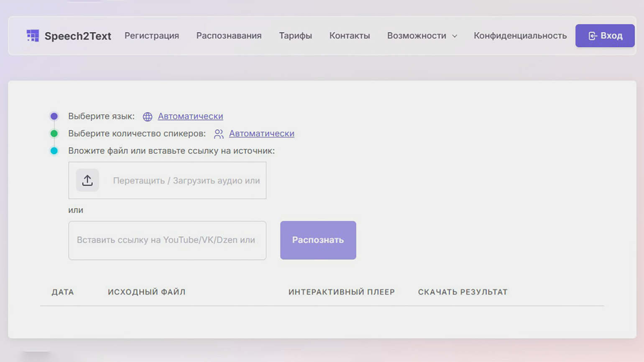Click the globe icon beside language selection

148,117
